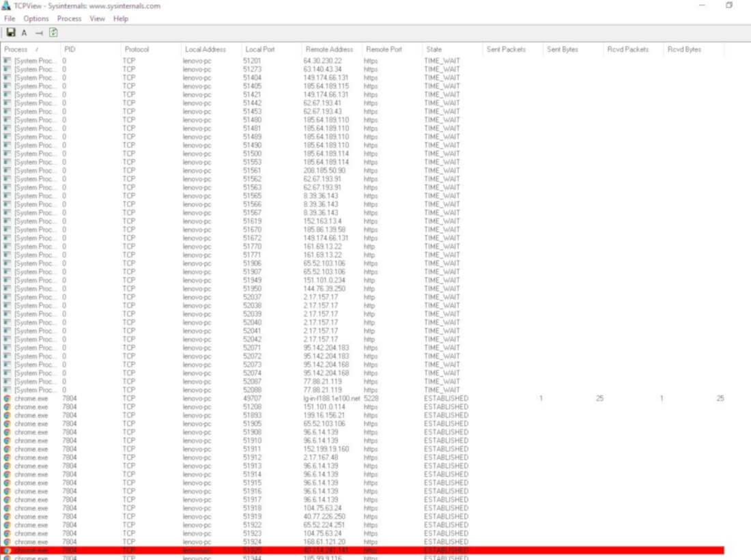Image resolution: width=751 pixels, height=560 pixels.
Task: Click System Process icon in local port 52037 row
Action: tap(8, 297)
